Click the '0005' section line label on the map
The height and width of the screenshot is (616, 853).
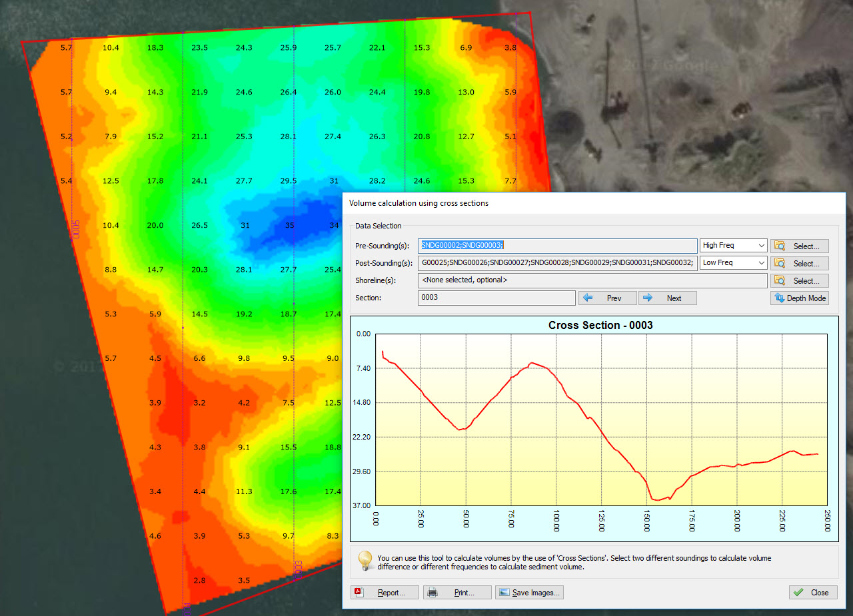(76, 230)
